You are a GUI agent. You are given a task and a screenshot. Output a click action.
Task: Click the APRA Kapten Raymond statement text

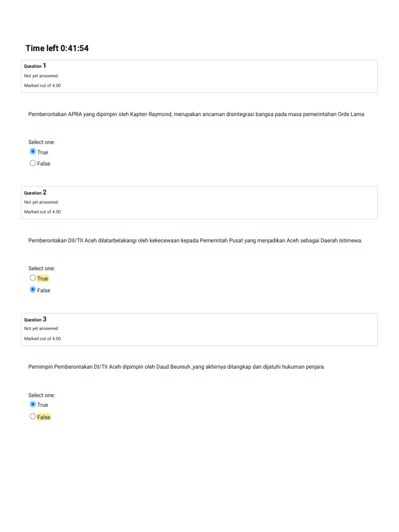[196, 114]
